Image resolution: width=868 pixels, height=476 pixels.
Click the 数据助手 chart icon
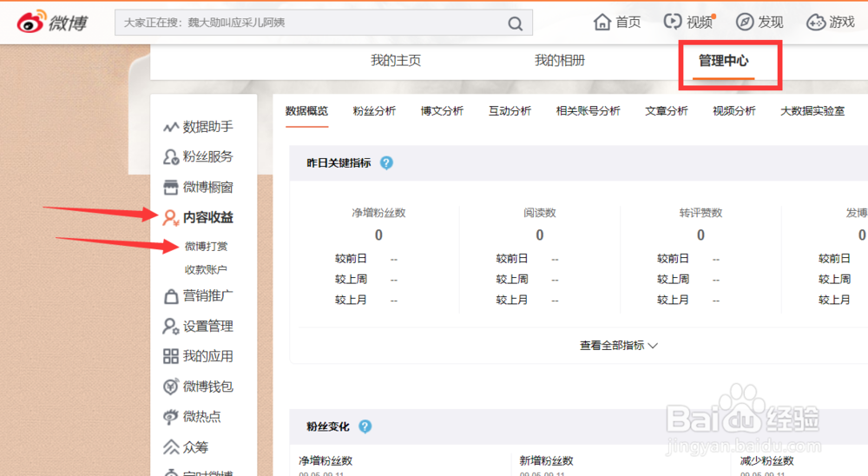[x=170, y=127]
